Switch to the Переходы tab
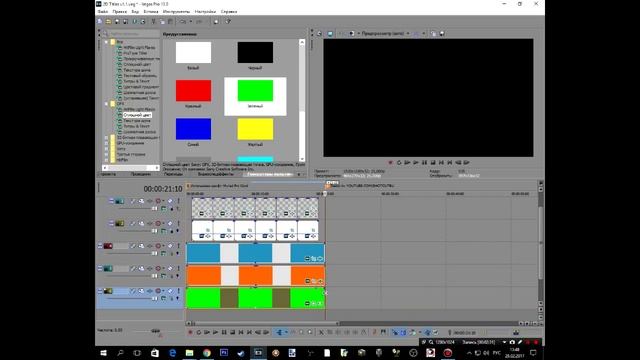The image size is (640, 360). coord(173,174)
